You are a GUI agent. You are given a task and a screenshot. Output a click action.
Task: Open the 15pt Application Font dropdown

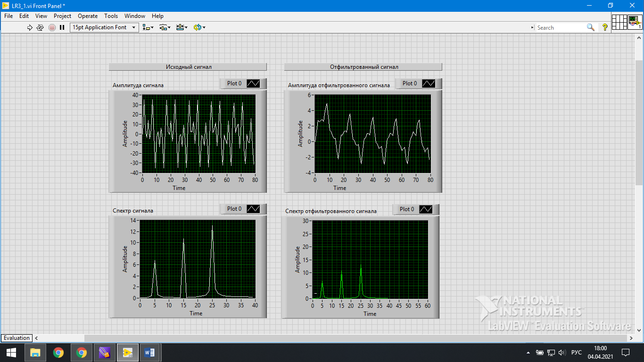point(105,27)
